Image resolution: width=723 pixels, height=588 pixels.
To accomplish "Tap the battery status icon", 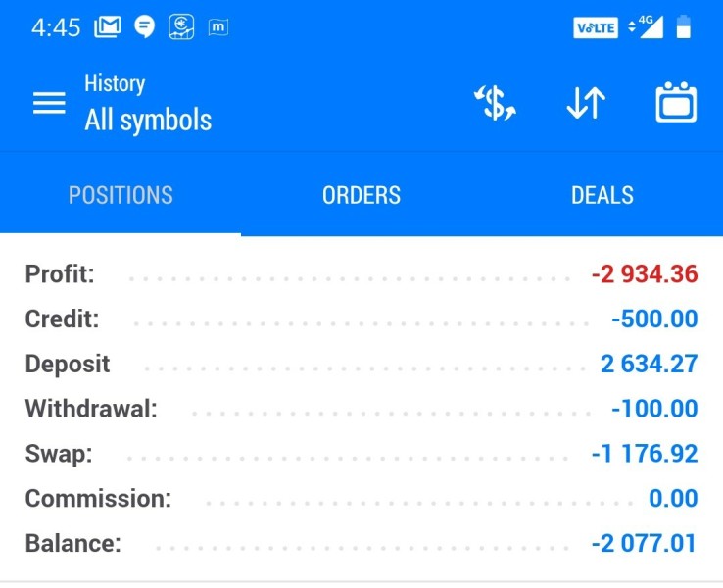I will (x=684, y=27).
